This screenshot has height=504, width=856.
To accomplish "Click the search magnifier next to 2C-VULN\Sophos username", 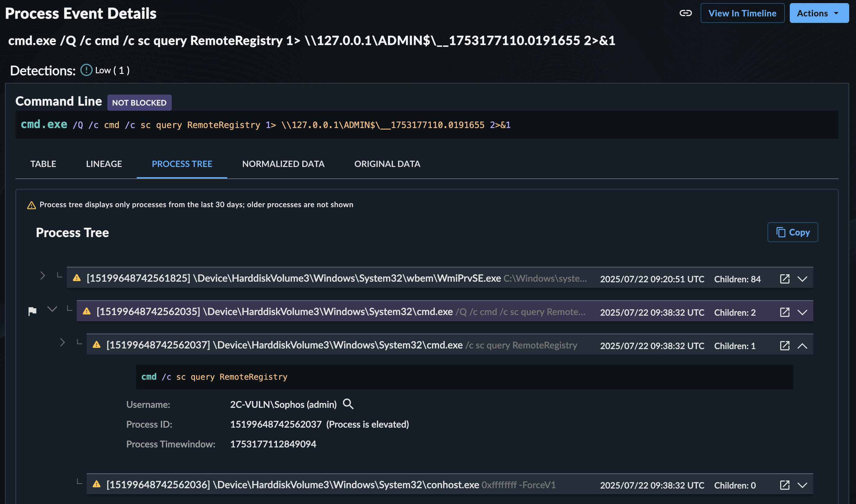I will click(x=348, y=404).
